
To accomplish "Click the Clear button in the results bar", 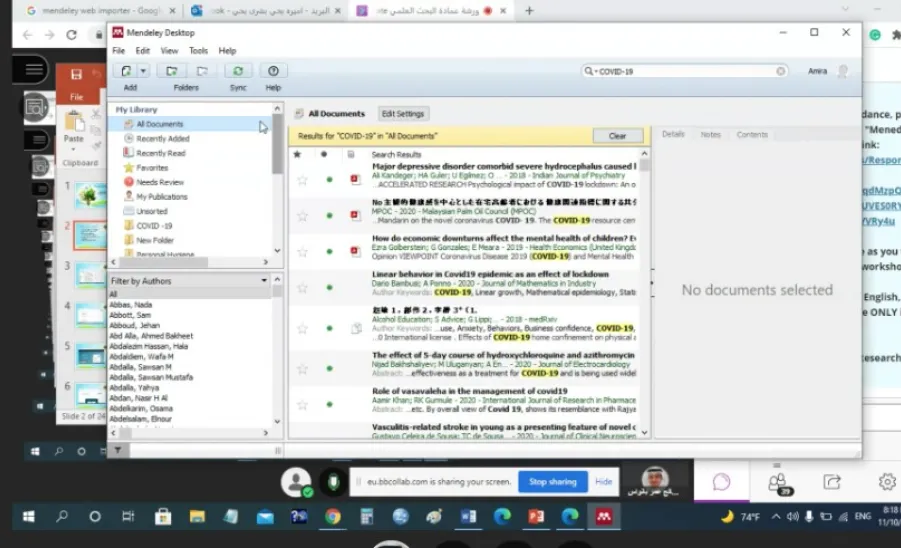I will (618, 136).
